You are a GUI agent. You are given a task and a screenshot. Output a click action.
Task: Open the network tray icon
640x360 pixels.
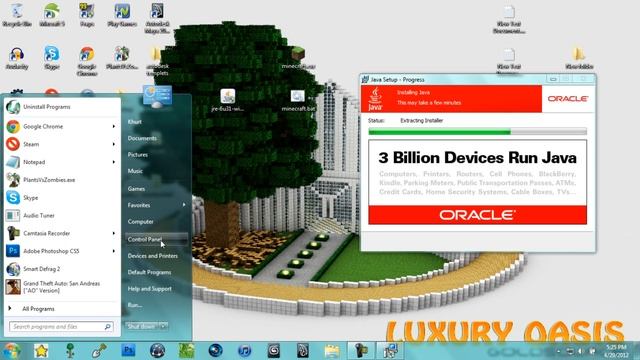[x=570, y=351]
